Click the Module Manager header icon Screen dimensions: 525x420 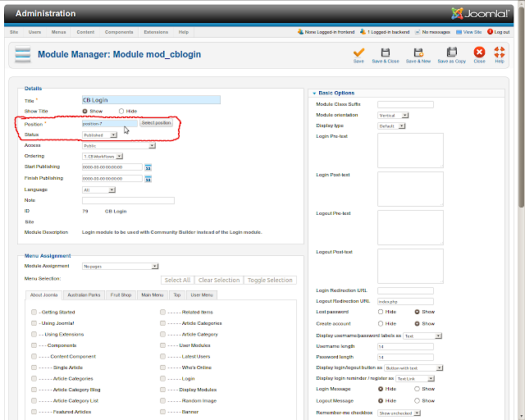tap(23, 54)
